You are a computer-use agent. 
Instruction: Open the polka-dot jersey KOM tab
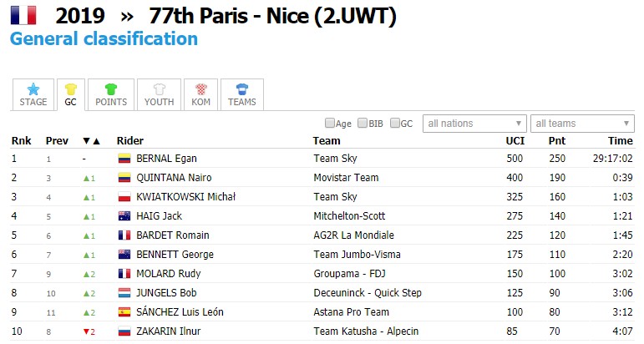(200, 95)
